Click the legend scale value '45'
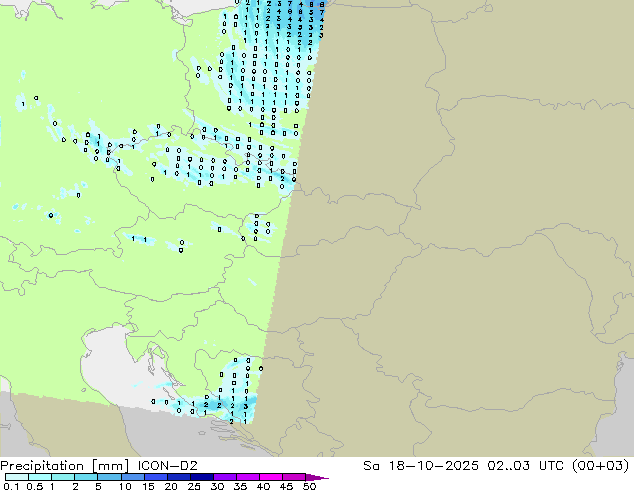 point(286,486)
